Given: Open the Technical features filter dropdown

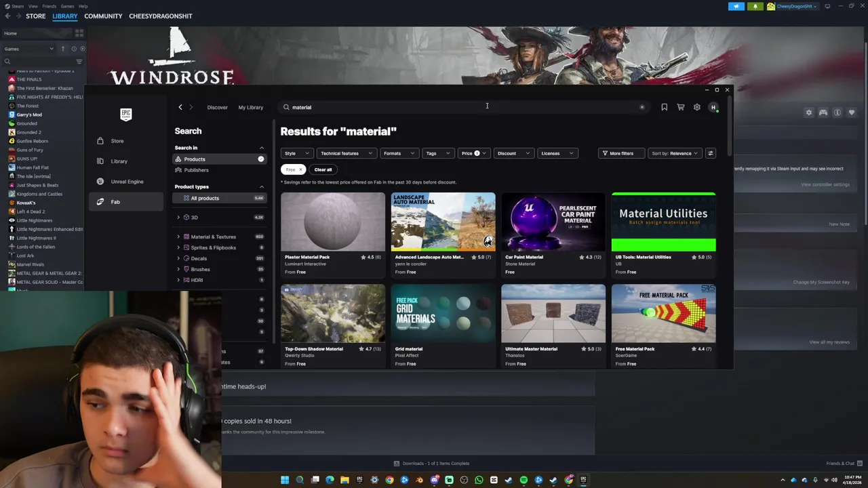Looking at the screenshot, I should pos(347,153).
